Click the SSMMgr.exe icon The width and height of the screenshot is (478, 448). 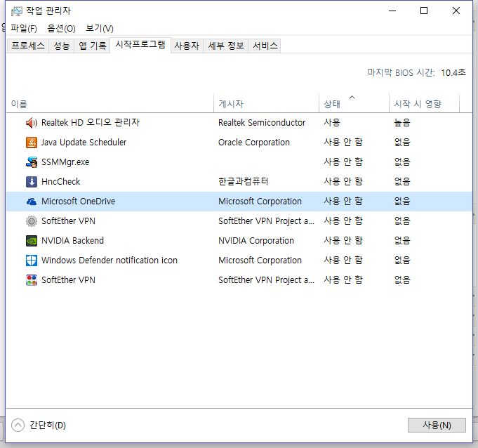pos(32,162)
